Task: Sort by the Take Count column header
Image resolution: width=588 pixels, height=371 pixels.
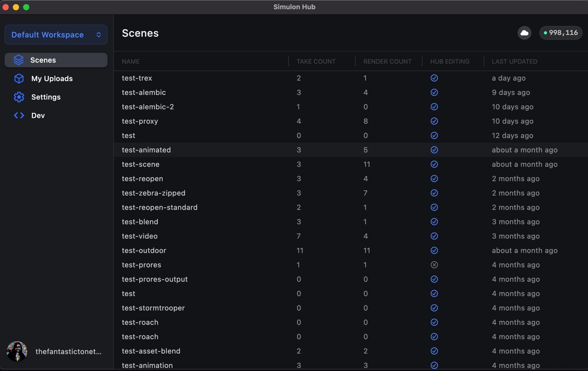Action: click(x=316, y=62)
